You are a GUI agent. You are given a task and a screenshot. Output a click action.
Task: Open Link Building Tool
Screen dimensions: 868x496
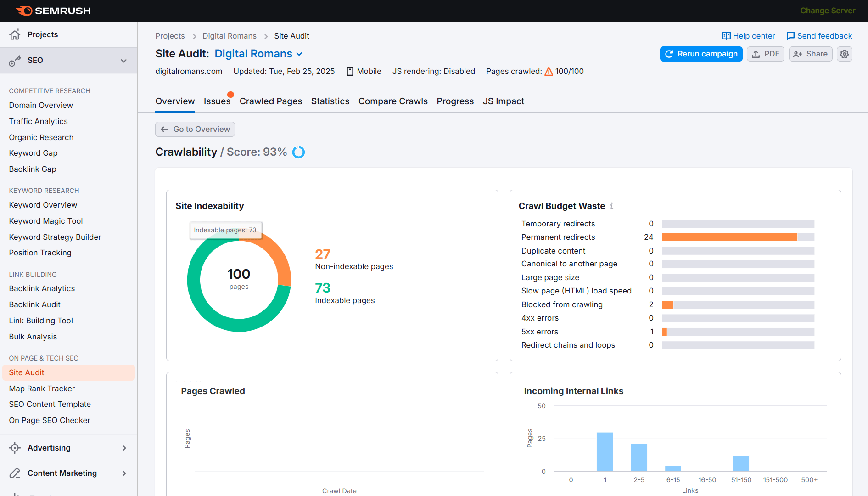[41, 321]
